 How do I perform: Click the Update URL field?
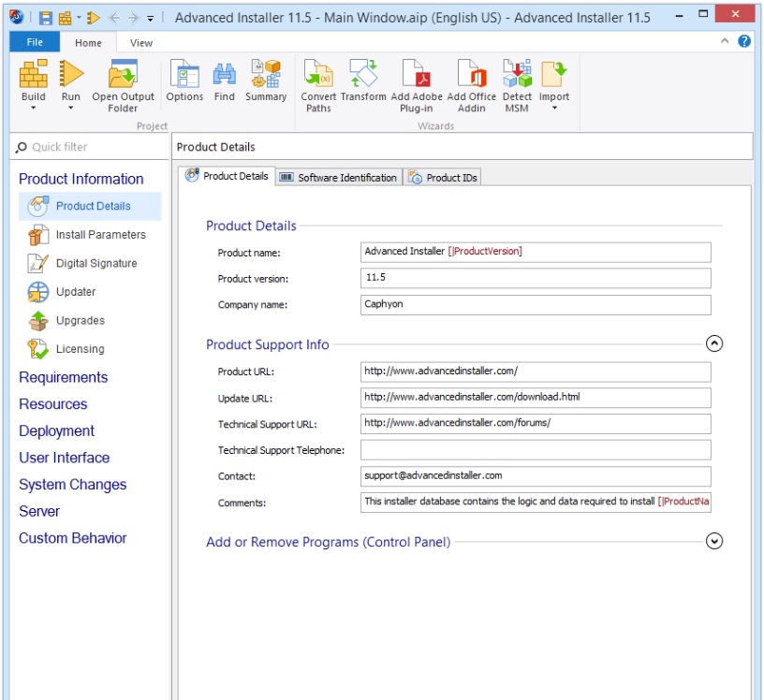tap(536, 398)
